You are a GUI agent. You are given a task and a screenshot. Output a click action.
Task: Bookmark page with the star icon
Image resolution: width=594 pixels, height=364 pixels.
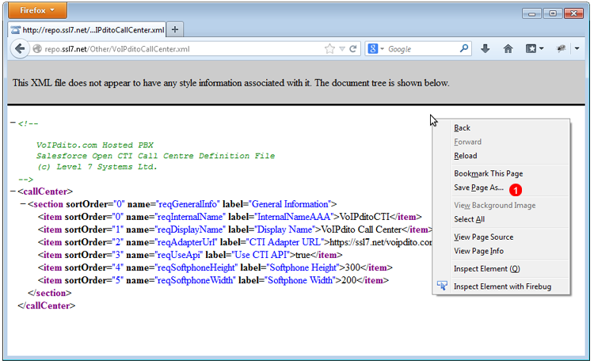[329, 49]
